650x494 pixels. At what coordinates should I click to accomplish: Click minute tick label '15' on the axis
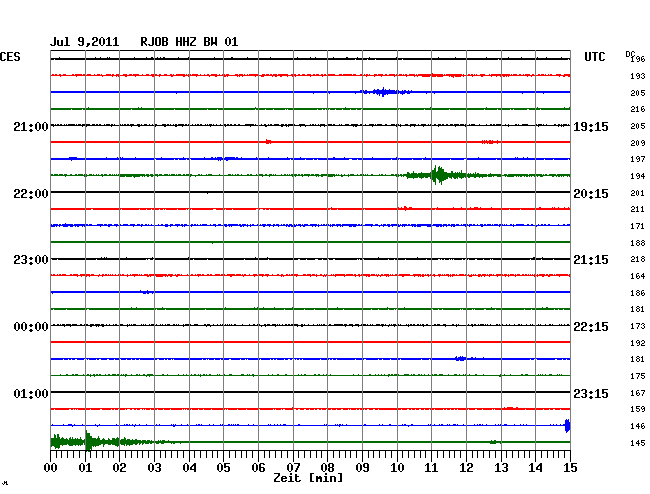coord(570,467)
